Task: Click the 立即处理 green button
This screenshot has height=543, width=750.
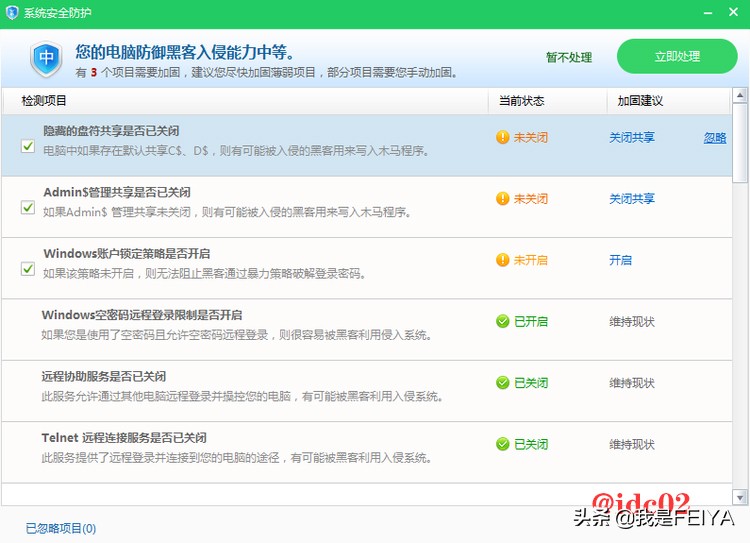Action: [x=677, y=56]
